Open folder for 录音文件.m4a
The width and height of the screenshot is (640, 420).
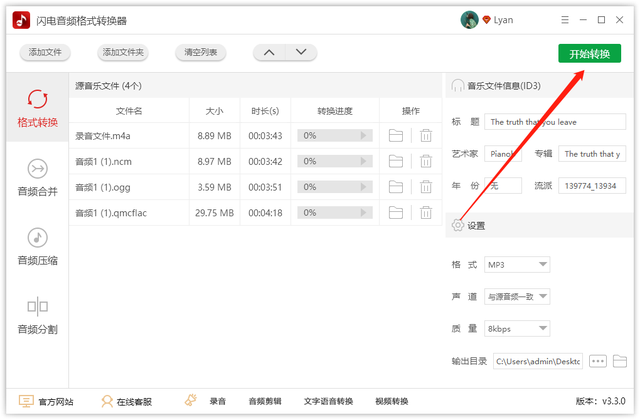pyautogui.click(x=396, y=136)
